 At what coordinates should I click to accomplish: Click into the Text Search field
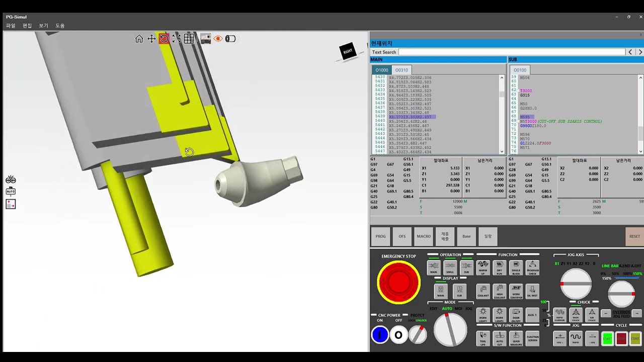512,52
